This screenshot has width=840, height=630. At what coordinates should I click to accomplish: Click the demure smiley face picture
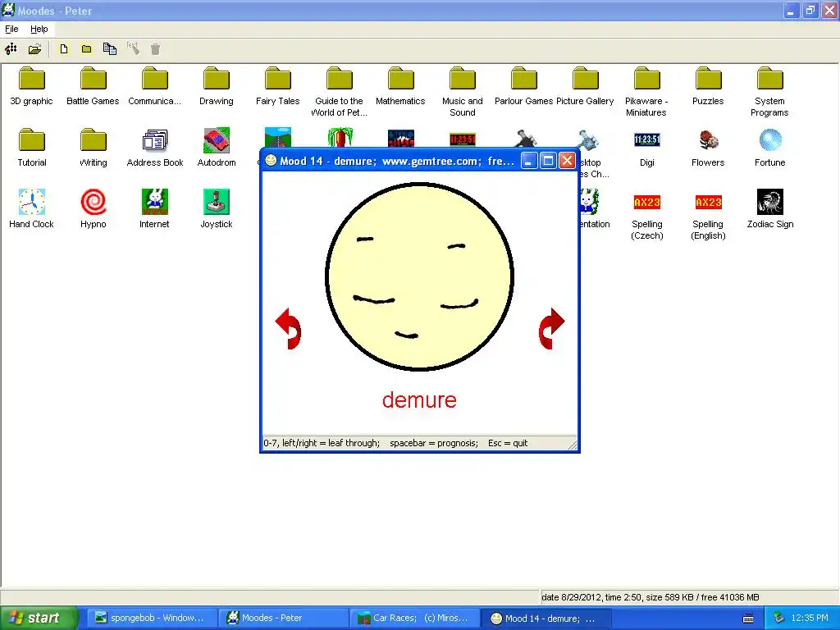tap(419, 276)
